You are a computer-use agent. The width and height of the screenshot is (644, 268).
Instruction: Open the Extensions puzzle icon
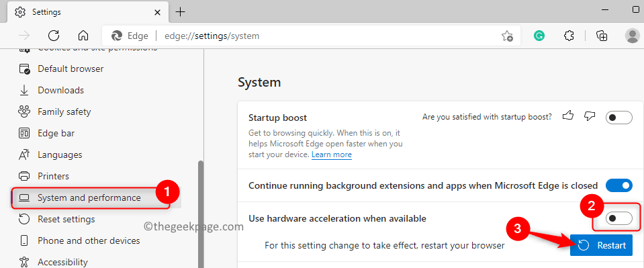pos(569,36)
